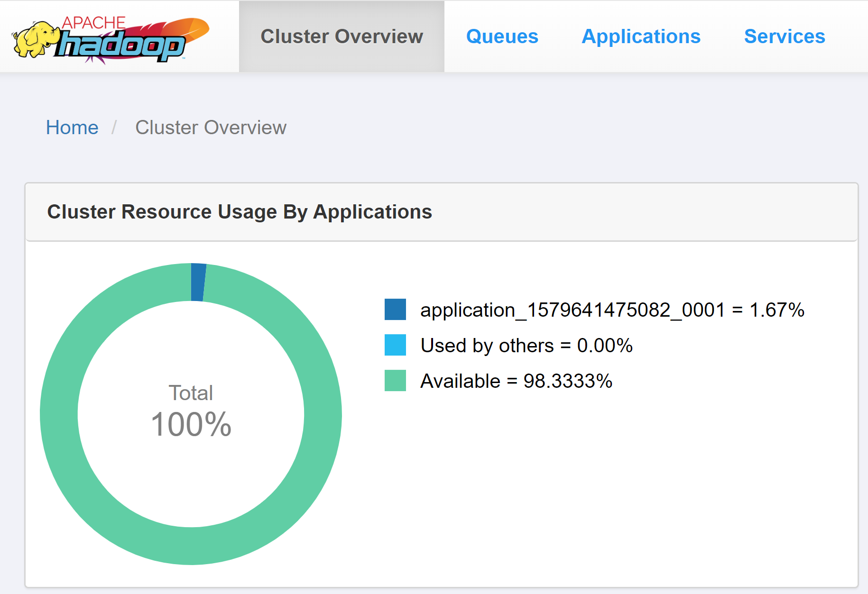The height and width of the screenshot is (594, 868).
Task: Click the Cluster Overview breadcrumb text
Action: [x=211, y=128]
